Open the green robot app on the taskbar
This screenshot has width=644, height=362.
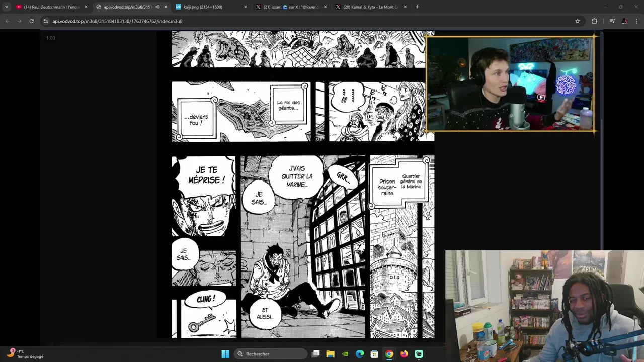419,354
